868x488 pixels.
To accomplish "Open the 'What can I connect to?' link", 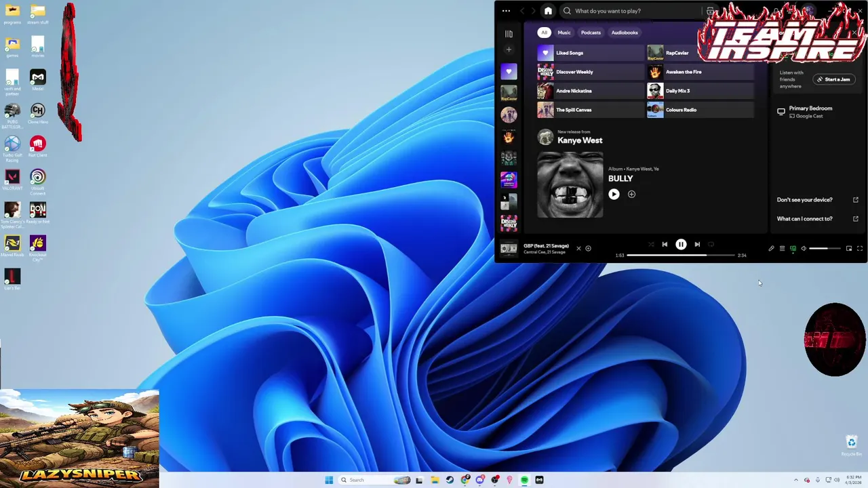I will click(x=818, y=219).
